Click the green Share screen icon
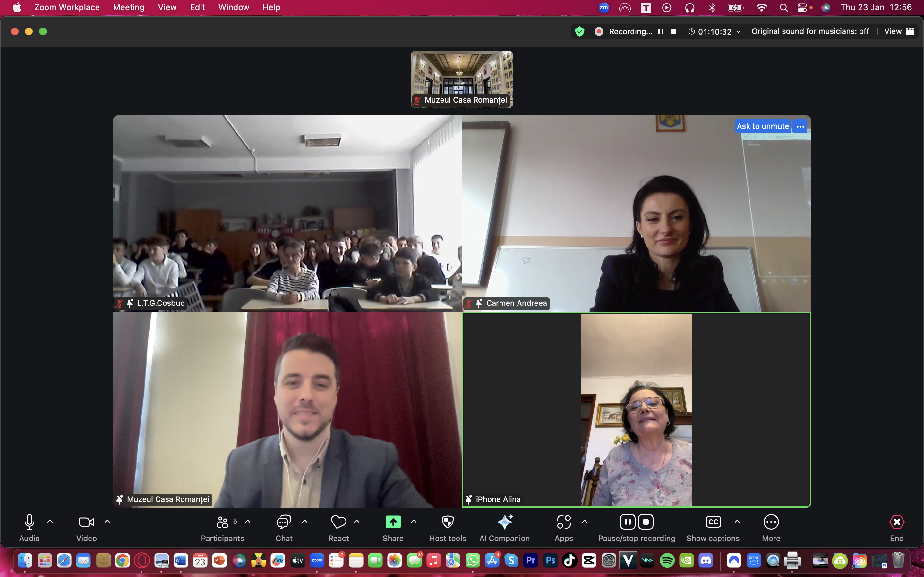924x577 pixels. 393,522
